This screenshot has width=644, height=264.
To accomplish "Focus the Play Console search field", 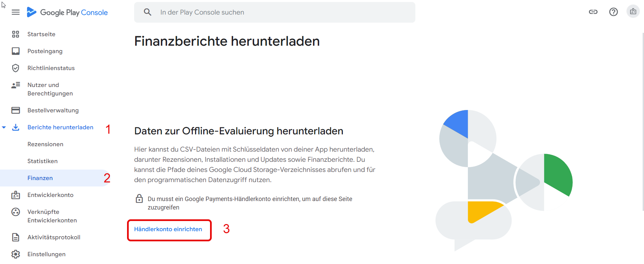I will (x=275, y=12).
